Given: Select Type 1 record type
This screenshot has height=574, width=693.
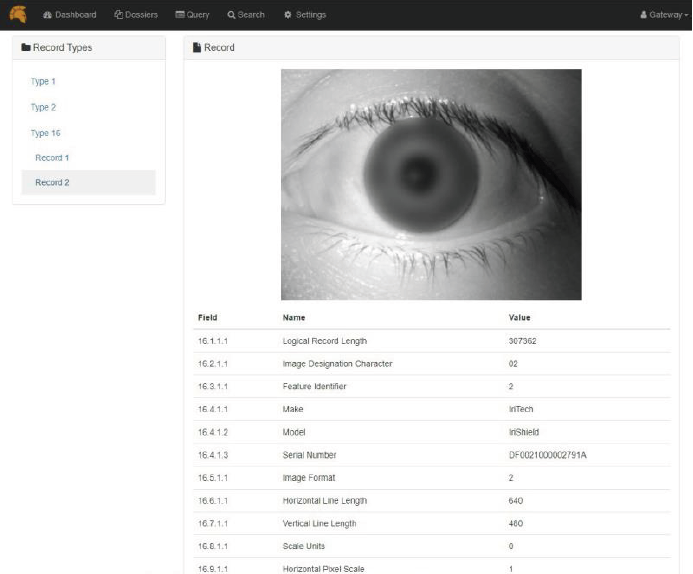Looking at the screenshot, I should click(44, 81).
